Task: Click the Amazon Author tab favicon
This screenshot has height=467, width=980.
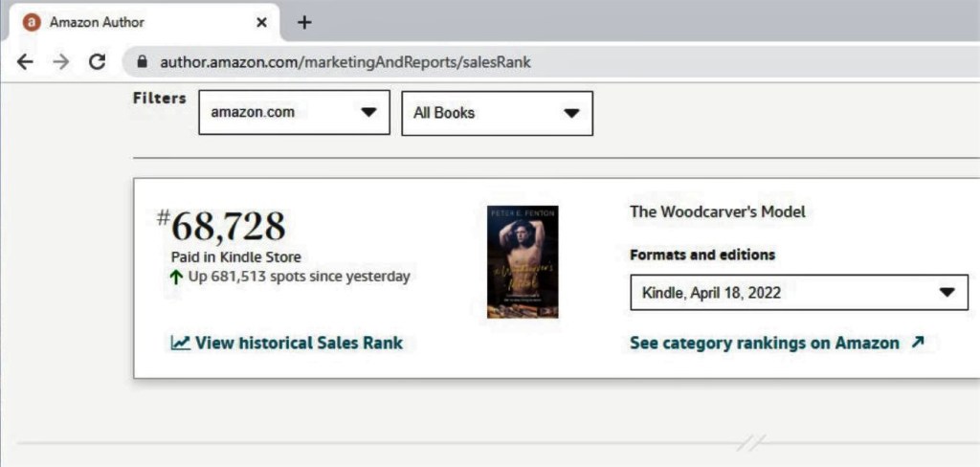Action: [x=32, y=22]
